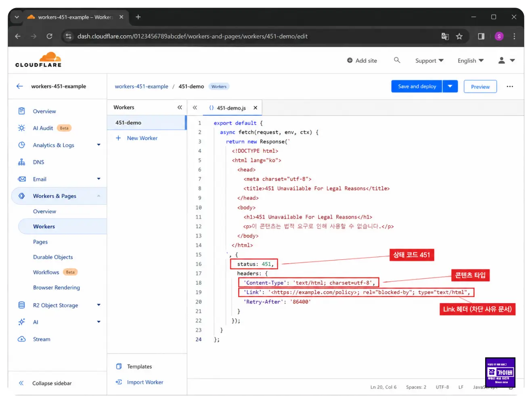Open the English language dropdown
The width and height of the screenshot is (532, 403).
[471, 61]
